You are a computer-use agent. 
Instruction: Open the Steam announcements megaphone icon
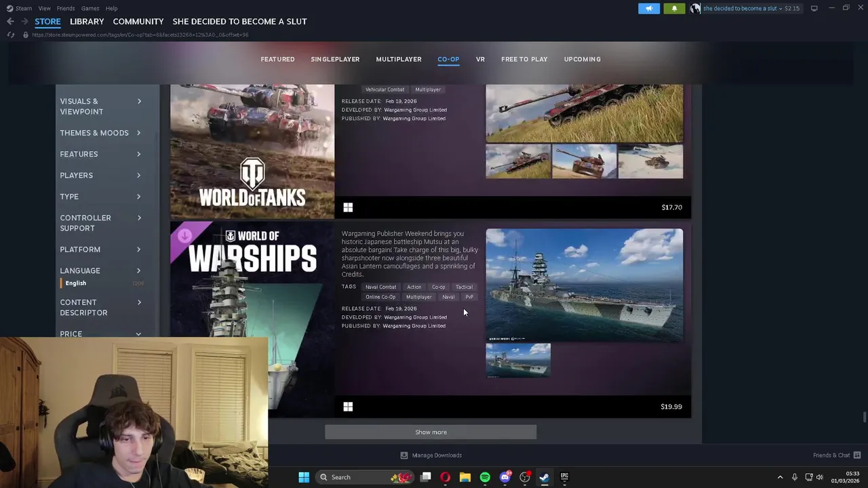(648, 8)
